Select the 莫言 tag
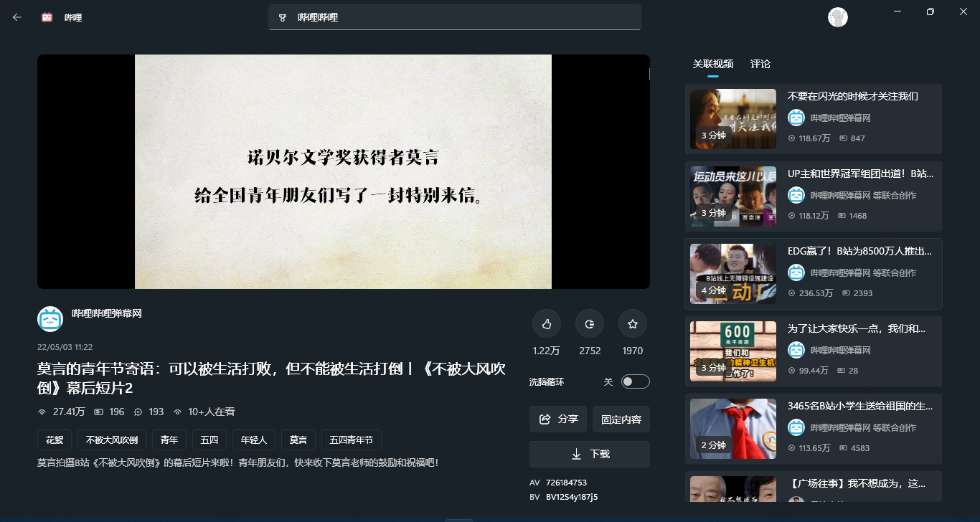This screenshot has width=980, height=522. click(298, 440)
